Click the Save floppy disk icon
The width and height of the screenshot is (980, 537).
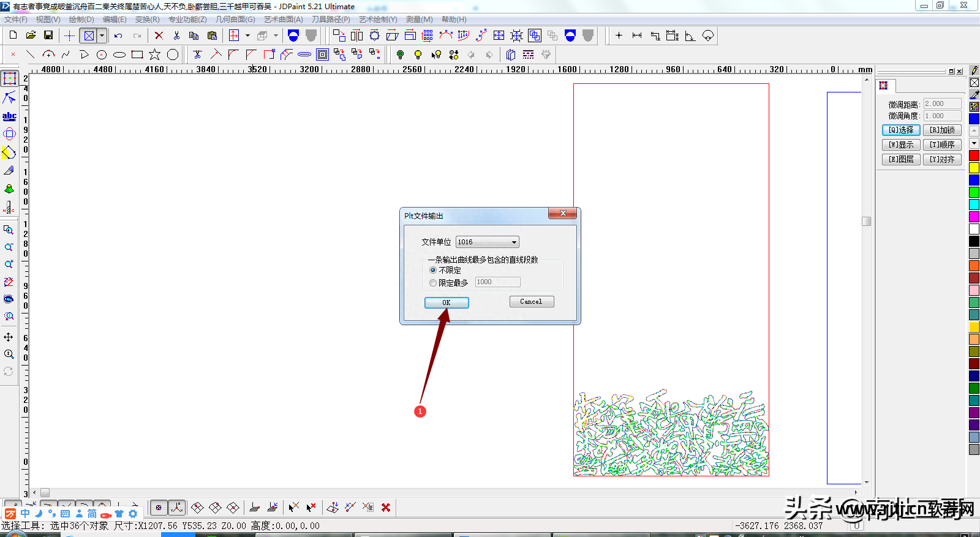coord(48,36)
